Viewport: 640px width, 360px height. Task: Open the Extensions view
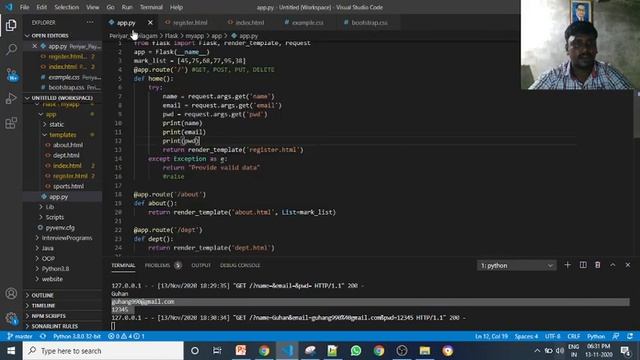(x=11, y=123)
